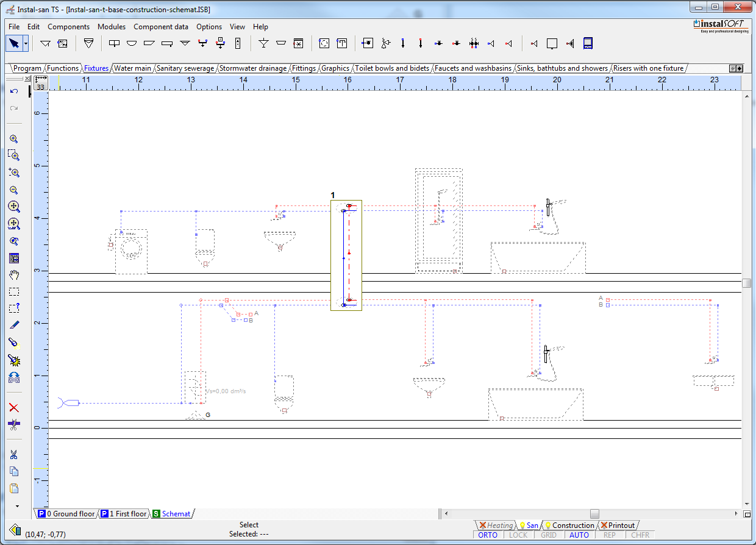Switch to the Stormwater drainage tab

(252, 68)
